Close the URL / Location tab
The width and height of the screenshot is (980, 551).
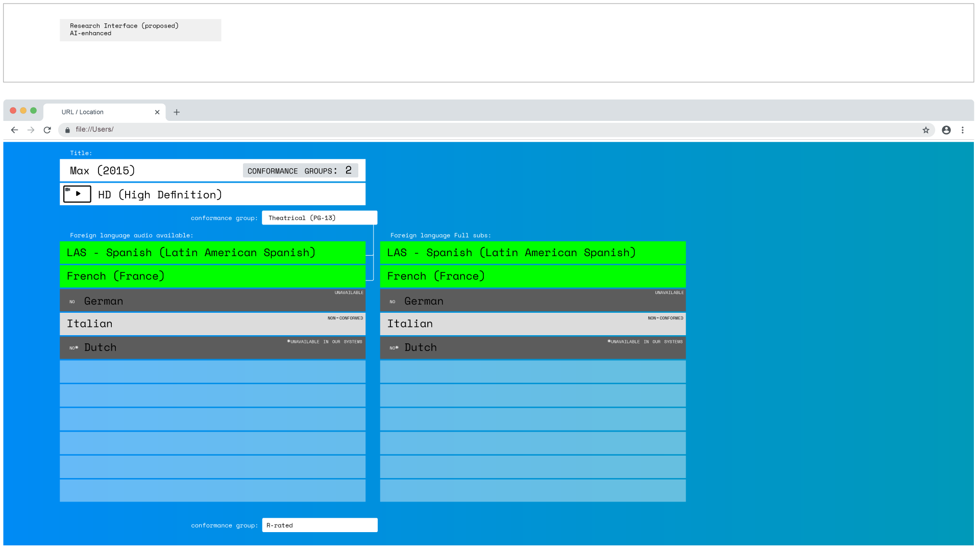point(157,112)
